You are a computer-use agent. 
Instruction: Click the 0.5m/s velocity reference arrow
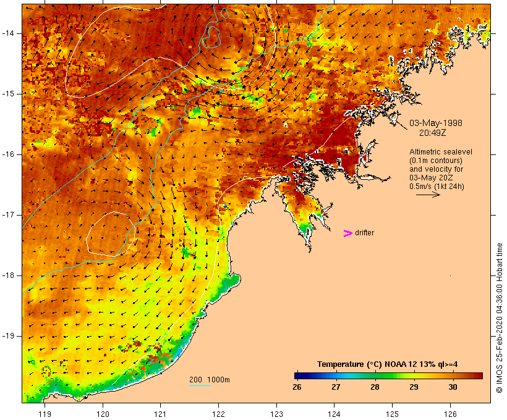pyautogui.click(x=428, y=195)
